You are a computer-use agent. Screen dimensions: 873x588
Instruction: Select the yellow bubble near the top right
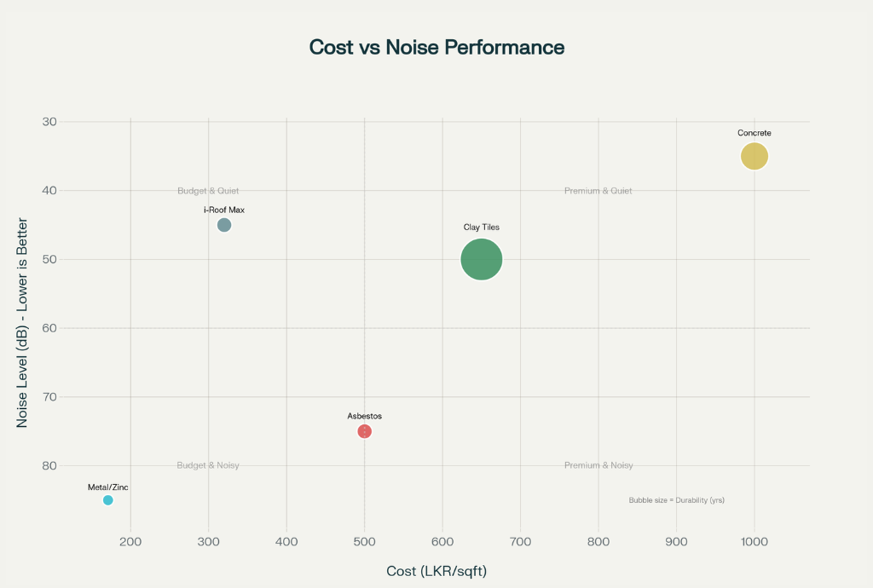754,156
